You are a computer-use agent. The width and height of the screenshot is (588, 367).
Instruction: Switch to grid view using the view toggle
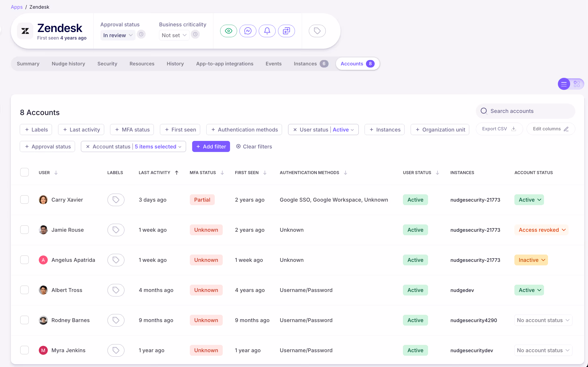click(x=577, y=84)
